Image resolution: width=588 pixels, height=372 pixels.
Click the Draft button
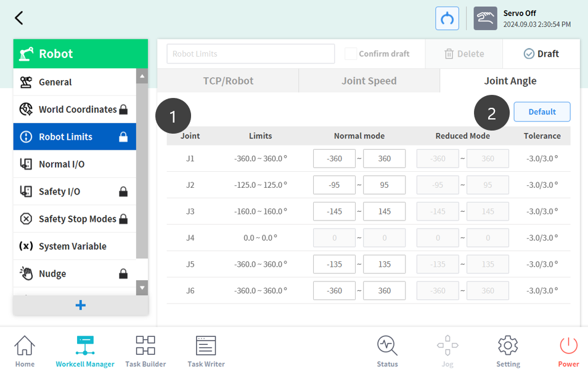[541, 54]
